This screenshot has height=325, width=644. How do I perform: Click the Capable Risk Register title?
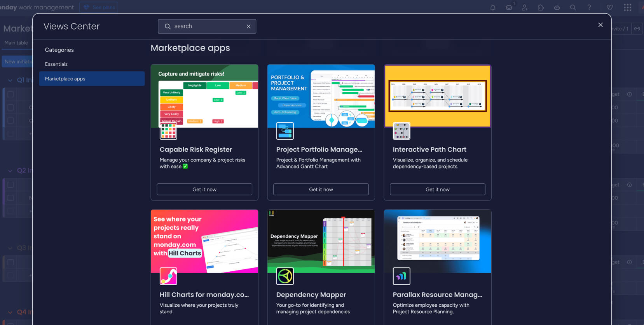[x=196, y=149]
